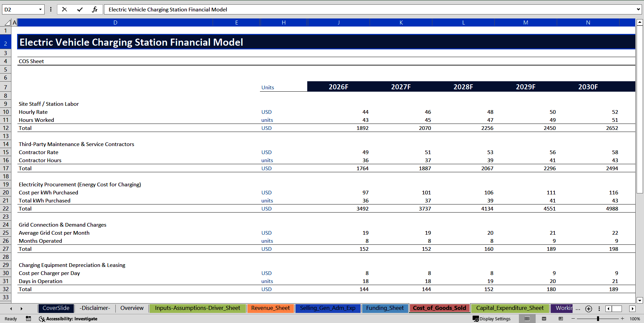Viewport: 644px width, 323px height.
Task: Select column E header
Action: click(x=236, y=22)
